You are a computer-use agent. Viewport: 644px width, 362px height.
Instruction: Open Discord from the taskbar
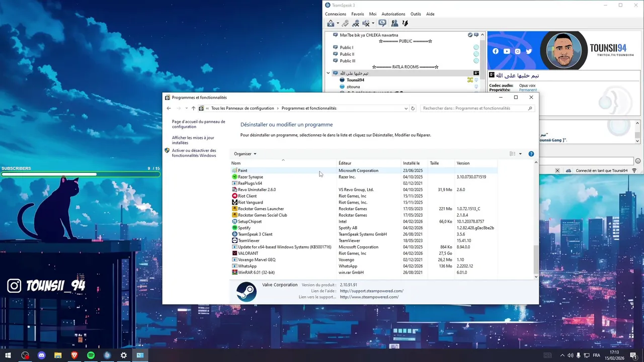click(x=42, y=355)
